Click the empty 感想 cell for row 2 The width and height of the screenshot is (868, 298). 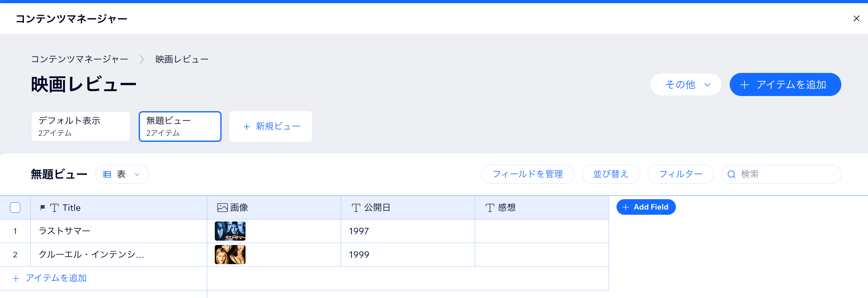pos(542,255)
